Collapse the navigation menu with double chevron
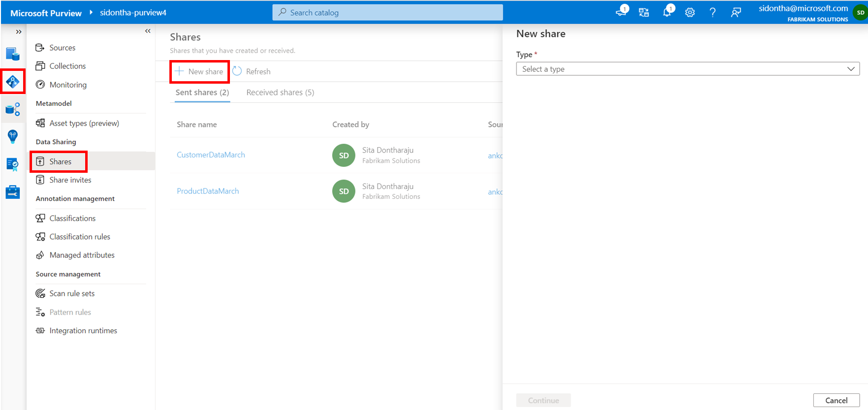Viewport: 868px width, 410px height. tap(148, 31)
